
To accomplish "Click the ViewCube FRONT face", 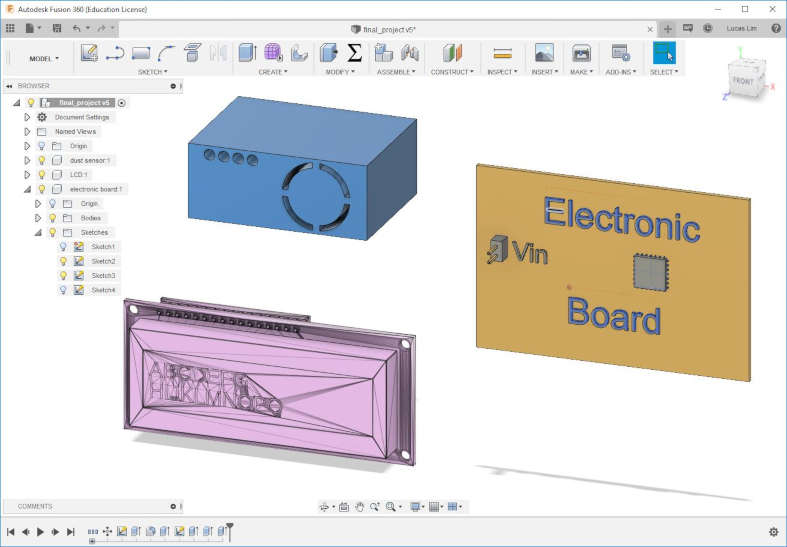I will pos(743,81).
